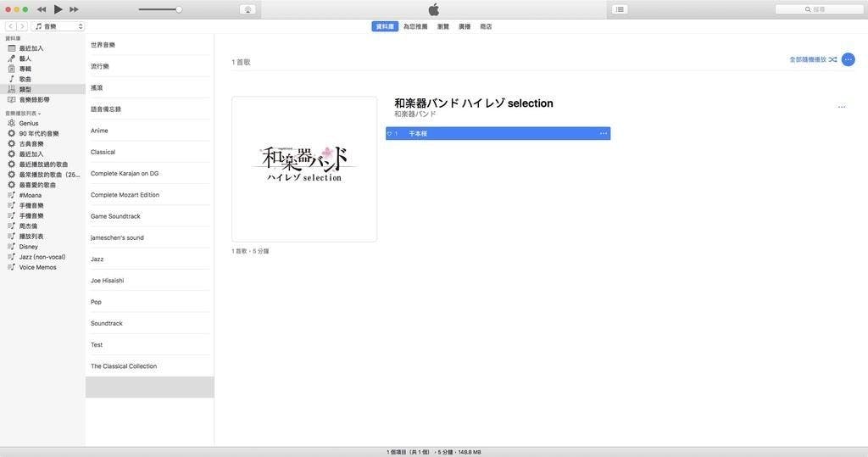Select the Game Soundtrack genre
The width and height of the screenshot is (868, 457).
coord(149,216)
